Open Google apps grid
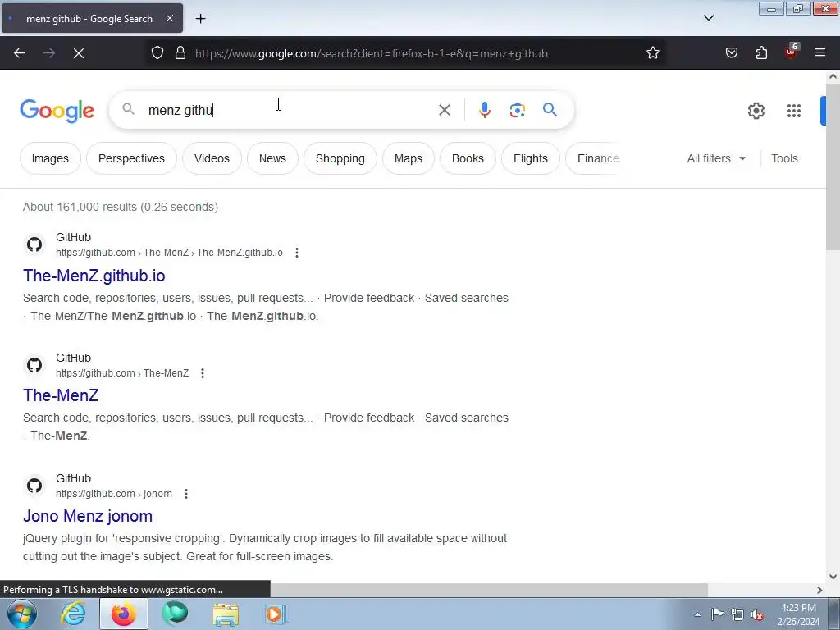840x630 pixels. pyautogui.click(x=794, y=111)
